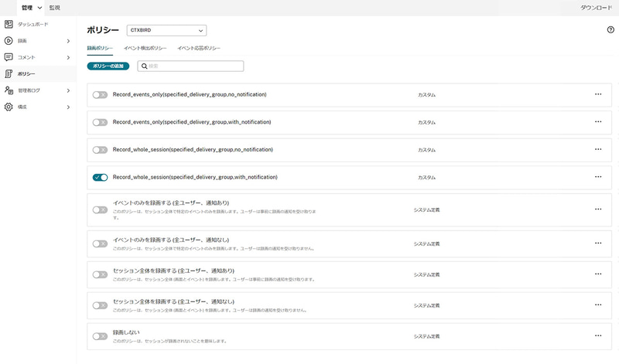619x364 pixels.
Task: Open the Dashboard icon in sidebar
Action: [9, 24]
